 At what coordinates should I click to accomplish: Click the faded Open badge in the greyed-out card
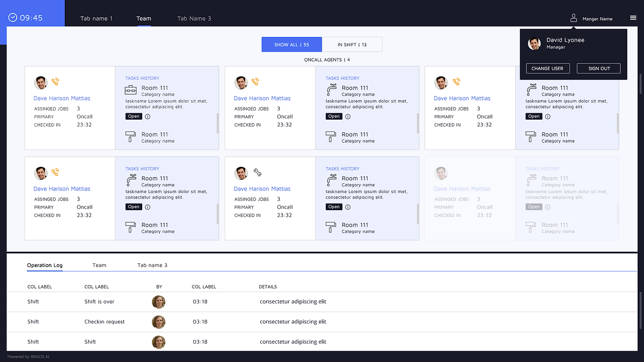(x=533, y=207)
